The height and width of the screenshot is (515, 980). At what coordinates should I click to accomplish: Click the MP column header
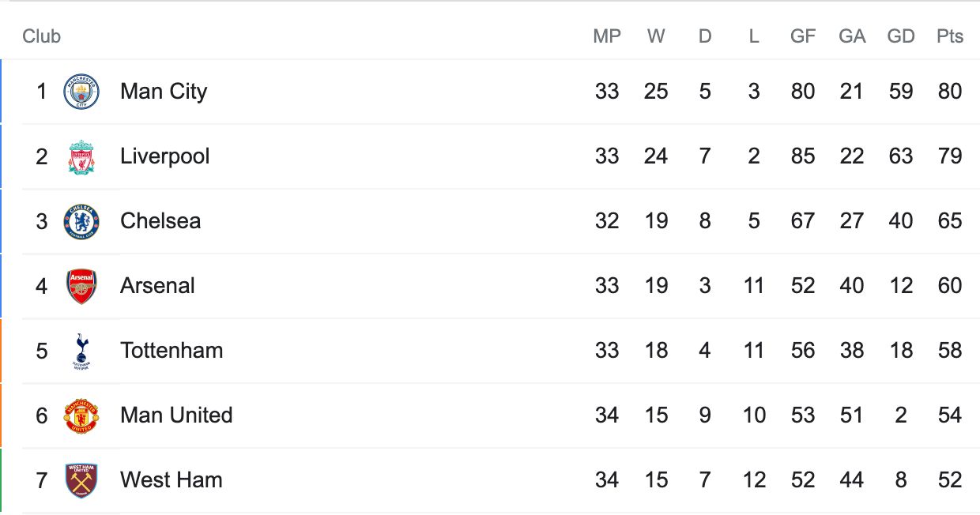click(607, 36)
